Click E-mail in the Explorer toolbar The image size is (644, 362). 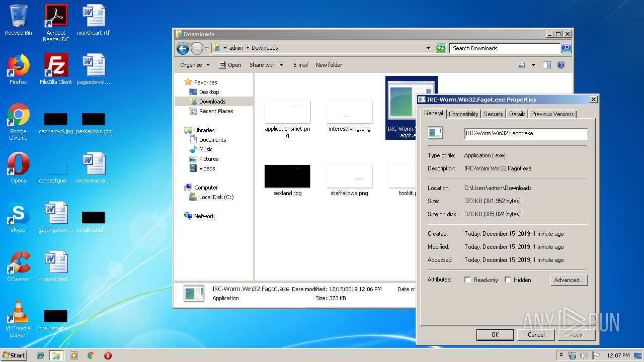300,65
